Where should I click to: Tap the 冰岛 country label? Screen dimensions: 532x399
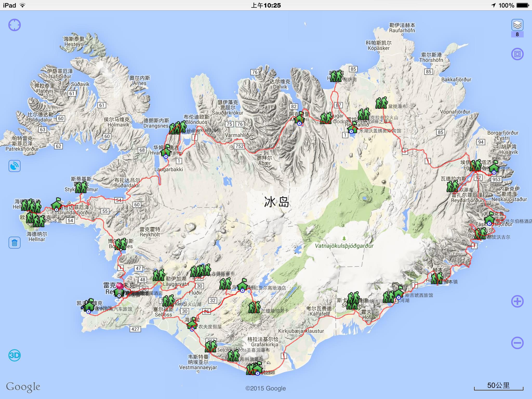(277, 202)
